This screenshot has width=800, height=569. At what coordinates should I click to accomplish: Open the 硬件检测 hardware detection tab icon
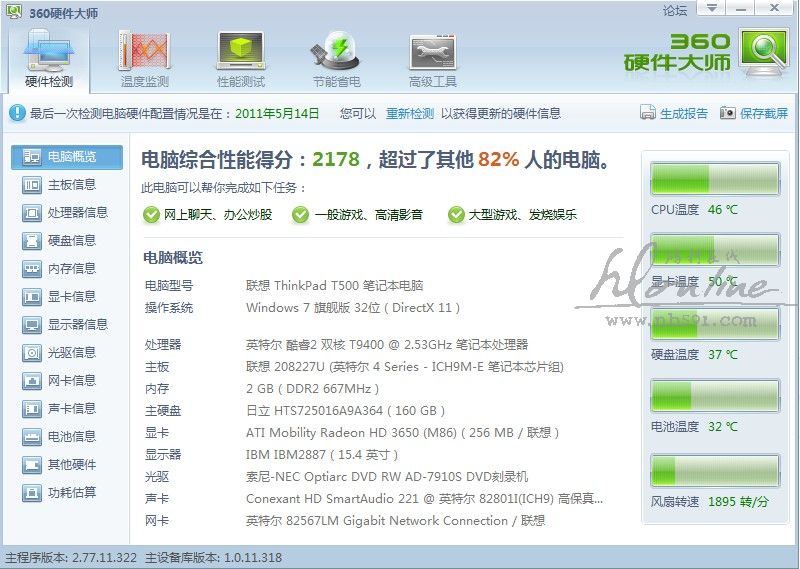[48, 51]
